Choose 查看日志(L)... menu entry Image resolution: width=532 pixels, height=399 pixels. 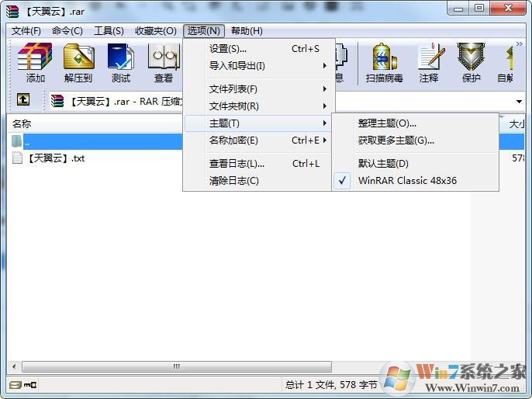click(257, 163)
